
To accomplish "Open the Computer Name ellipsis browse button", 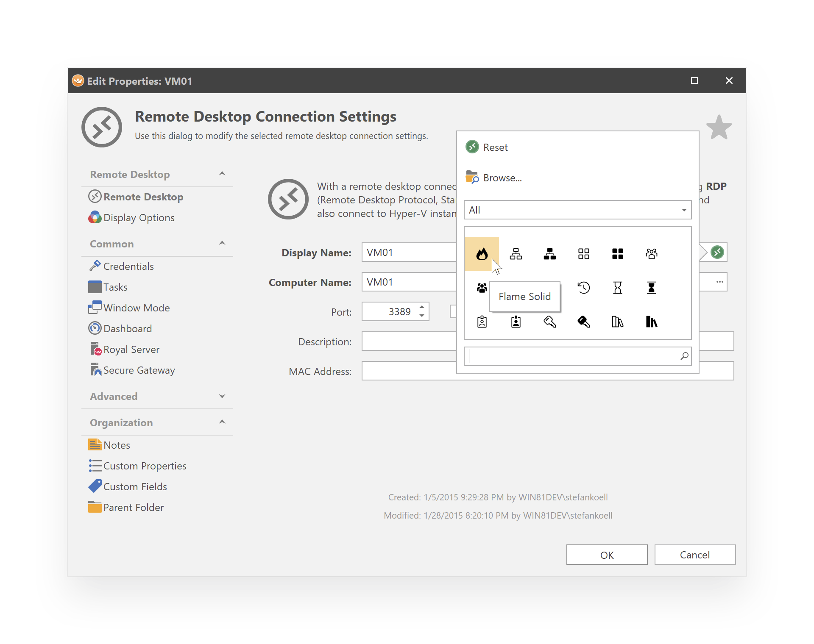I will point(719,282).
